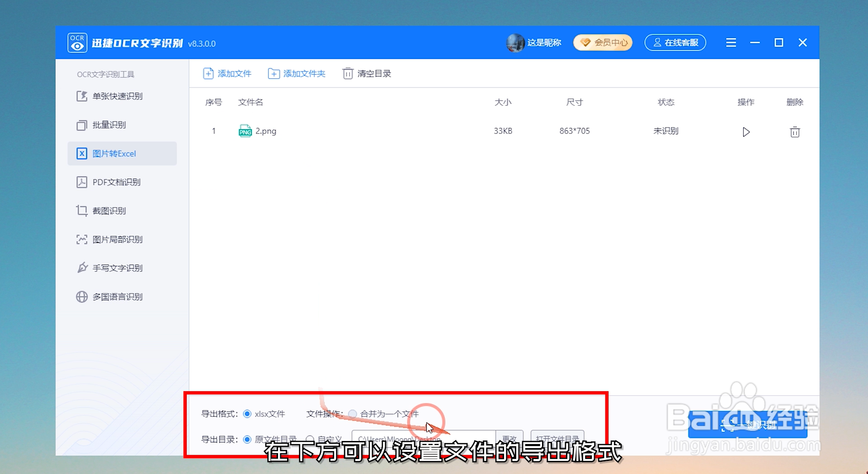Open the 手写文字识别 tool

[122, 268]
